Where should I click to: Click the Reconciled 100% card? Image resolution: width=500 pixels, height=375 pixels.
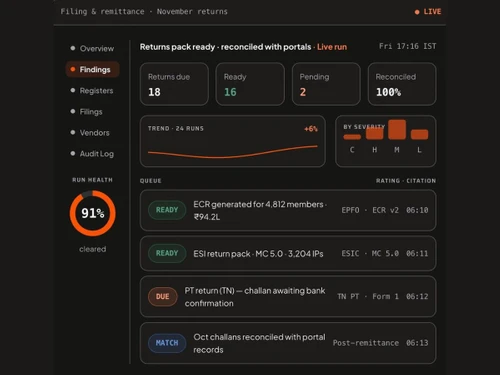tap(402, 84)
